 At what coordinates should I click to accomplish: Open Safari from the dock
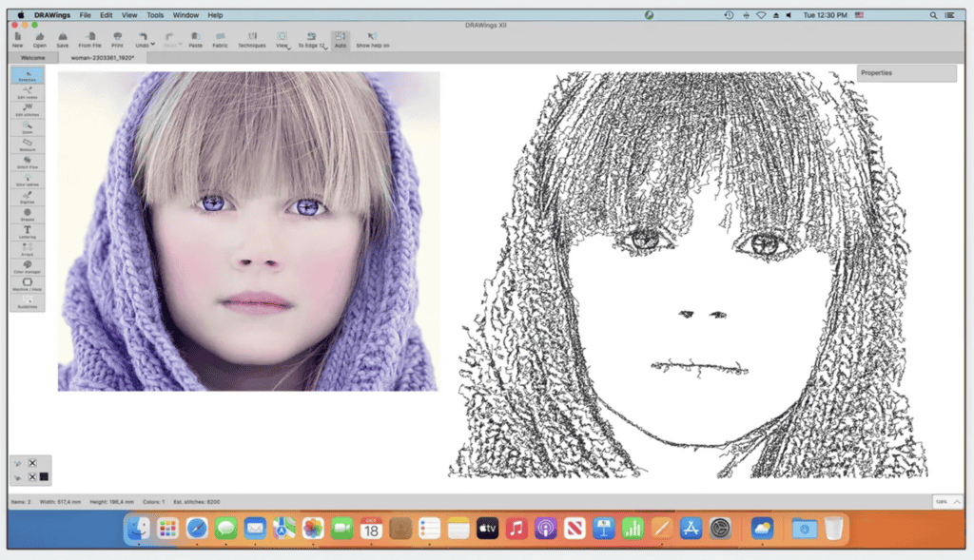point(197,529)
